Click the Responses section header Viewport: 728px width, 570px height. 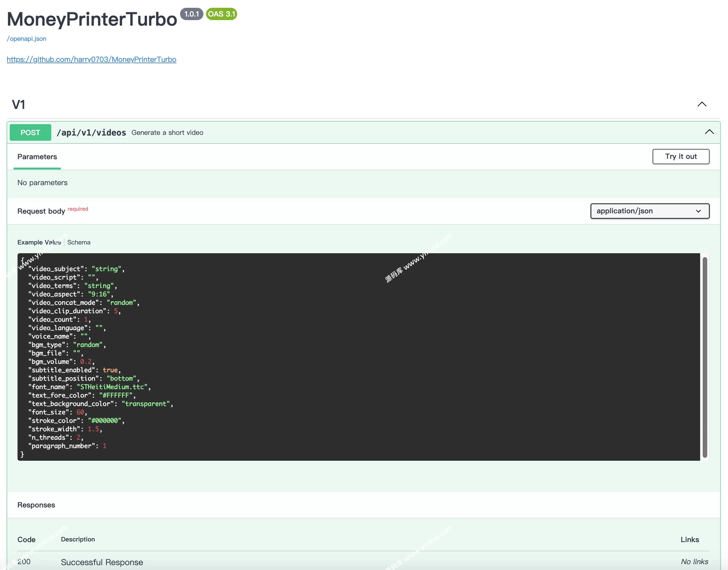coord(36,505)
